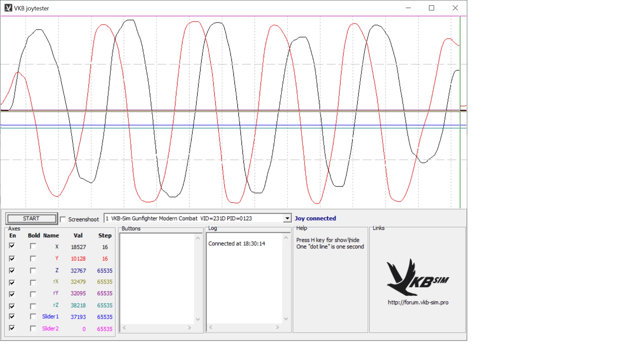The height and width of the screenshot is (362, 644).
Task: Click the Z axis value 32767
Action: (78, 271)
